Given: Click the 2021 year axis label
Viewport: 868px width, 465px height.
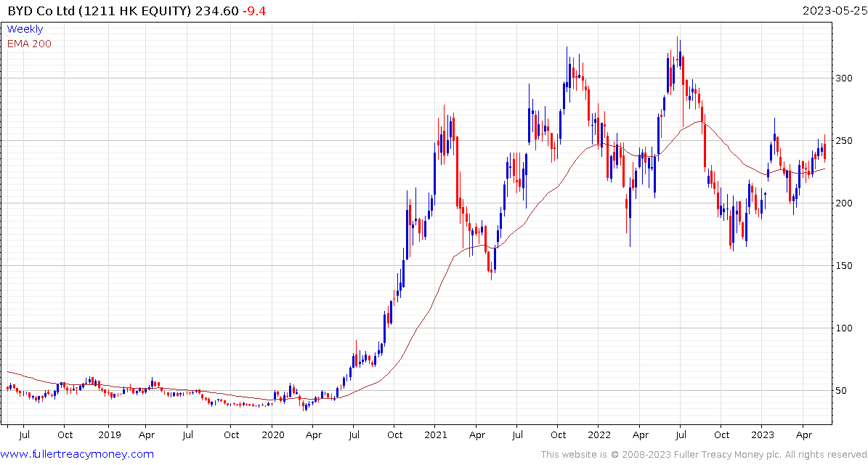Looking at the screenshot, I should click(x=436, y=435).
